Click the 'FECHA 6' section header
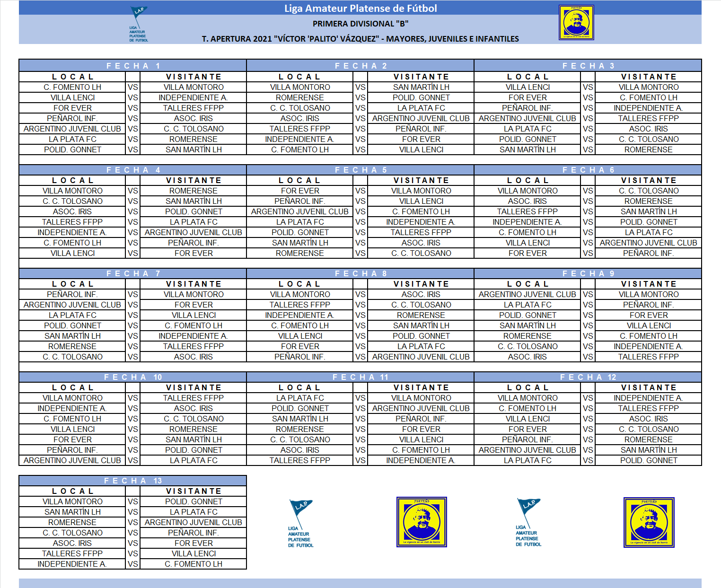721x588 pixels. pyautogui.click(x=588, y=170)
